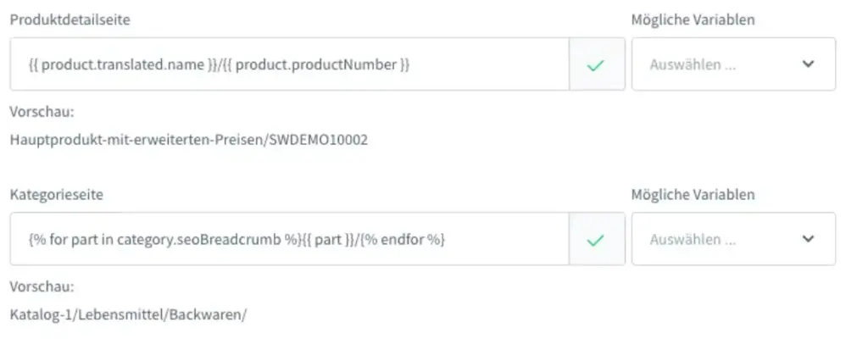Click the green checkmark beside Produktdetailseite template
The height and width of the screenshot is (339, 868).
(x=596, y=64)
